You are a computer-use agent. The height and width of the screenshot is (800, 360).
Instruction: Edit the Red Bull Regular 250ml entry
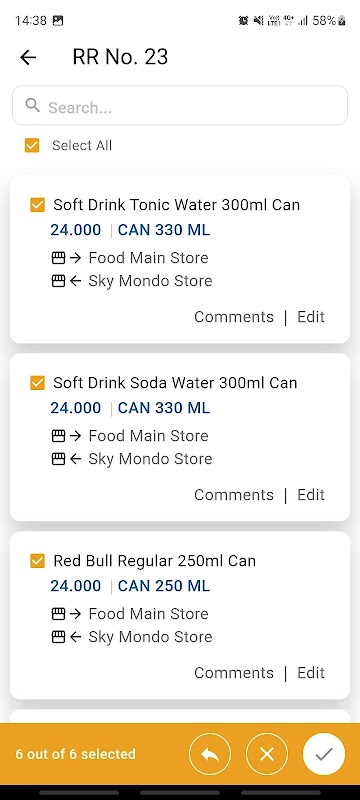pyautogui.click(x=311, y=673)
